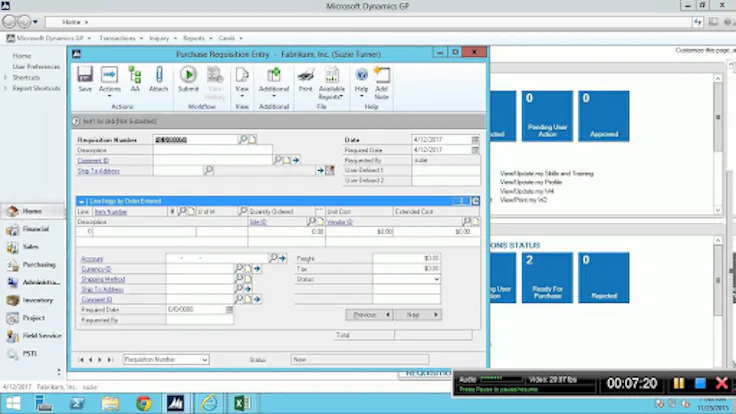Screen dimensions: 736x414
Task: Print the requisition
Action: tap(306, 79)
